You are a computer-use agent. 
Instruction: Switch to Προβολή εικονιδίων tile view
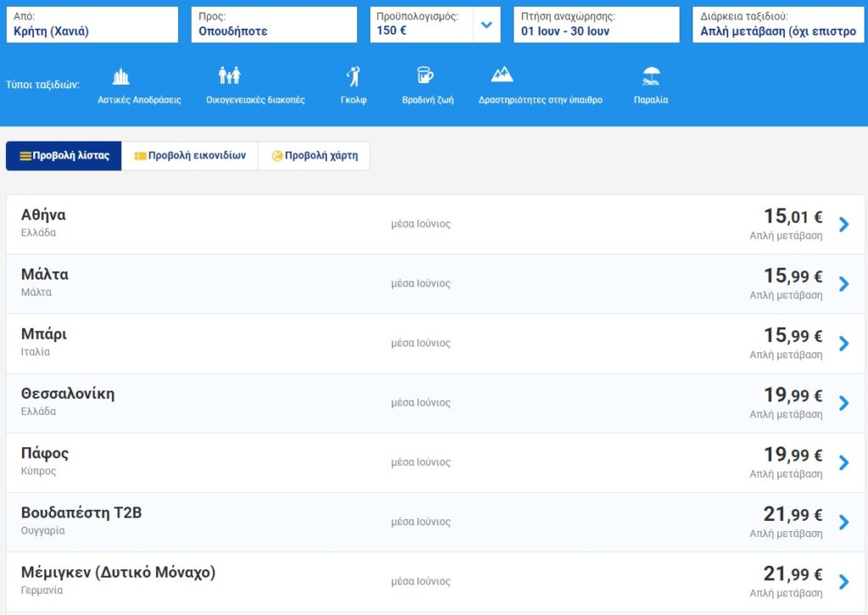coord(190,156)
